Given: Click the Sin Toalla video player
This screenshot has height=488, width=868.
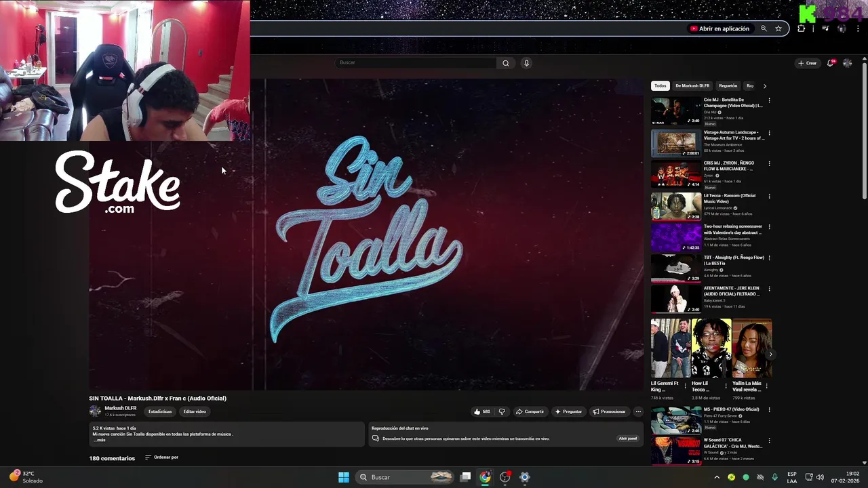Looking at the screenshot, I should (366, 235).
